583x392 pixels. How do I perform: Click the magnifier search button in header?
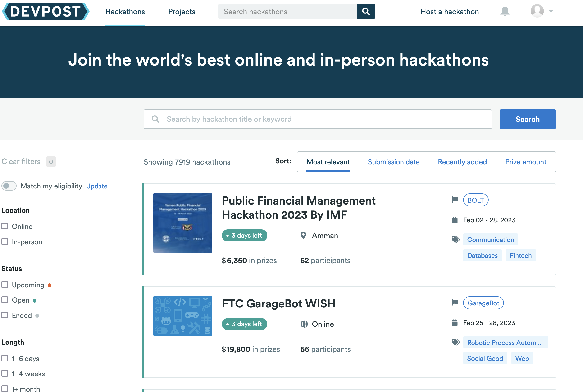(366, 12)
